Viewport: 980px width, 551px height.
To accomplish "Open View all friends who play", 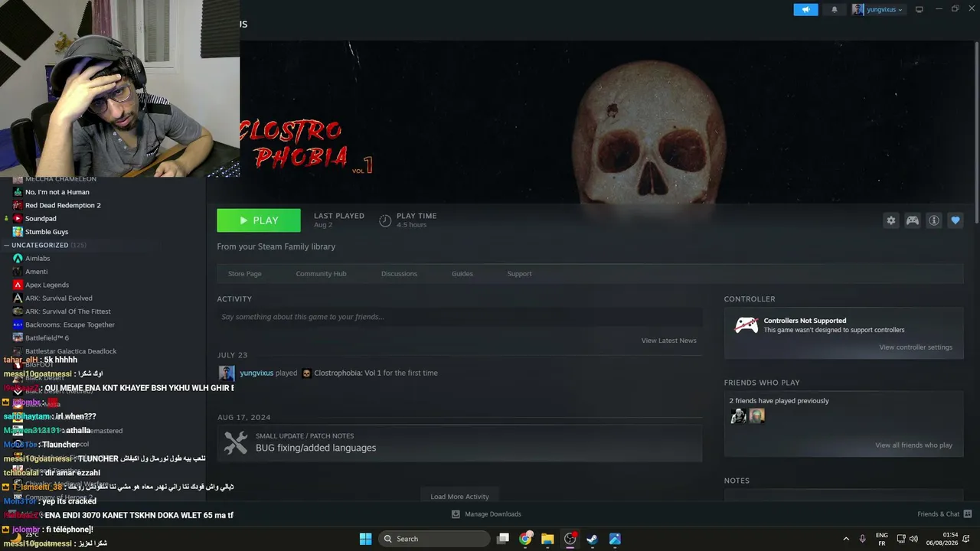I will pos(913,445).
